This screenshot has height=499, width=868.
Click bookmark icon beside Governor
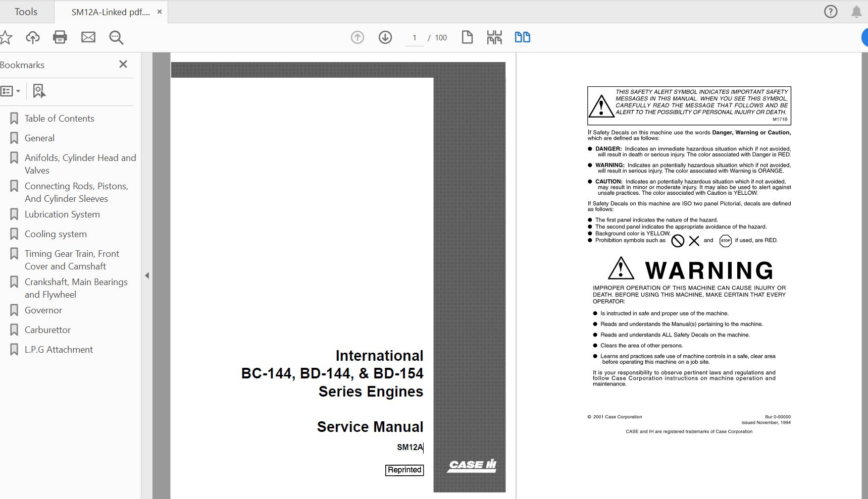[14, 310]
